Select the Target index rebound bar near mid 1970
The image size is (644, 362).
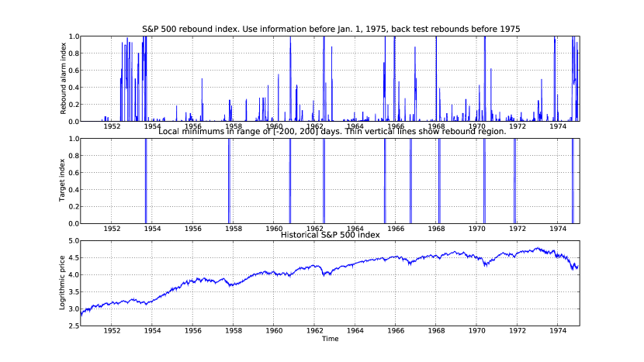coord(484,181)
